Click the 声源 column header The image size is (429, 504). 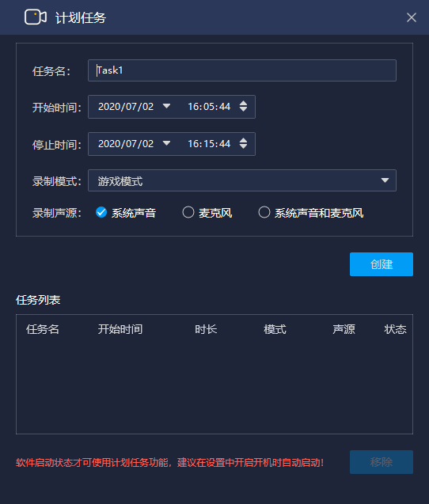pos(344,329)
